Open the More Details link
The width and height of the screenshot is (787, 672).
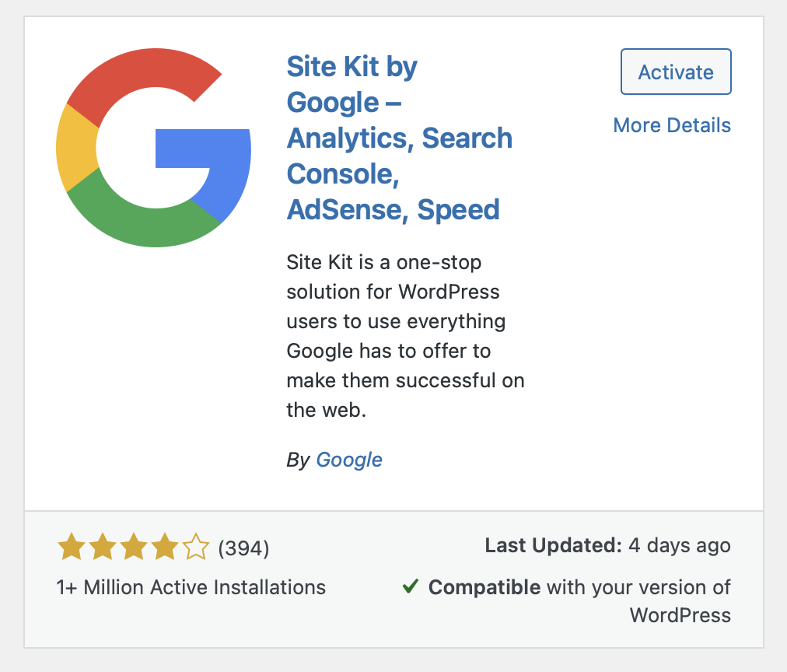point(672,125)
